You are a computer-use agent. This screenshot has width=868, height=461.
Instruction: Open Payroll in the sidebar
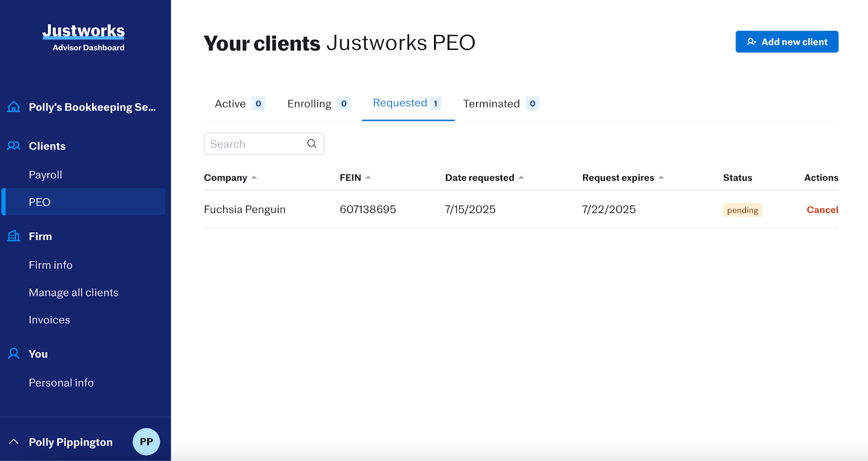tap(46, 175)
